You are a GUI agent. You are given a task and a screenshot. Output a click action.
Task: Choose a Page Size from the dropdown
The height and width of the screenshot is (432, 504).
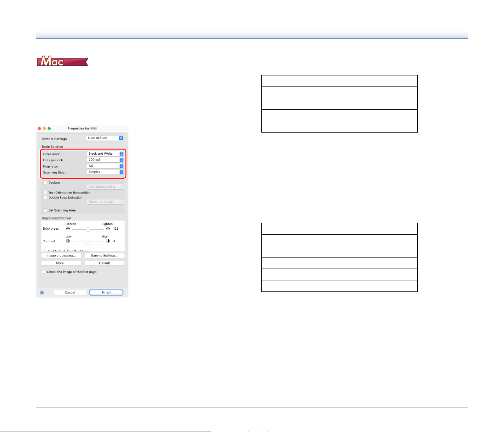[105, 166]
